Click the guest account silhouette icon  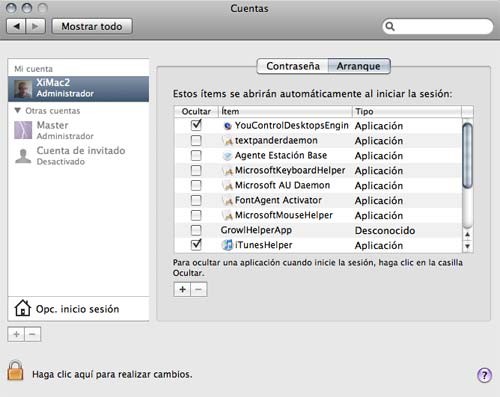coord(23,156)
